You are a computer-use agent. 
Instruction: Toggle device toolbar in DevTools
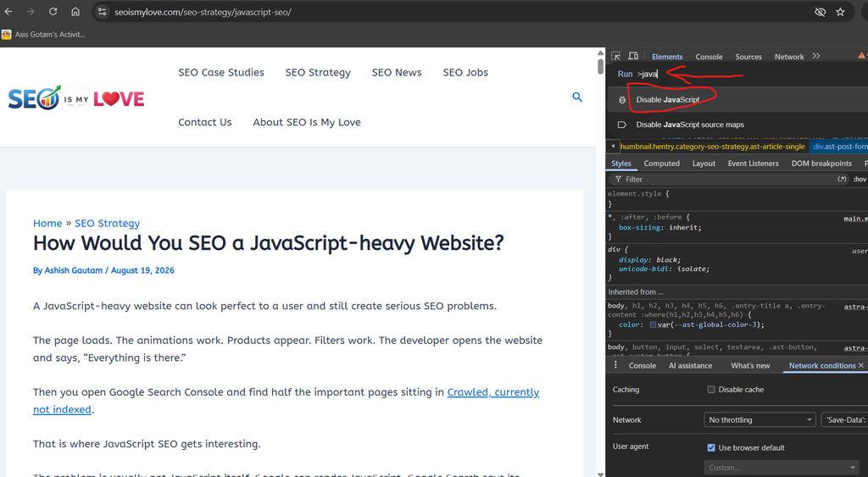click(633, 56)
